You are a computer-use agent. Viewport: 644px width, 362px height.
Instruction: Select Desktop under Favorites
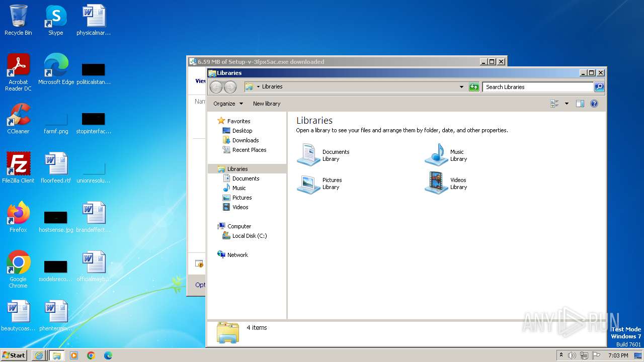pos(242,131)
